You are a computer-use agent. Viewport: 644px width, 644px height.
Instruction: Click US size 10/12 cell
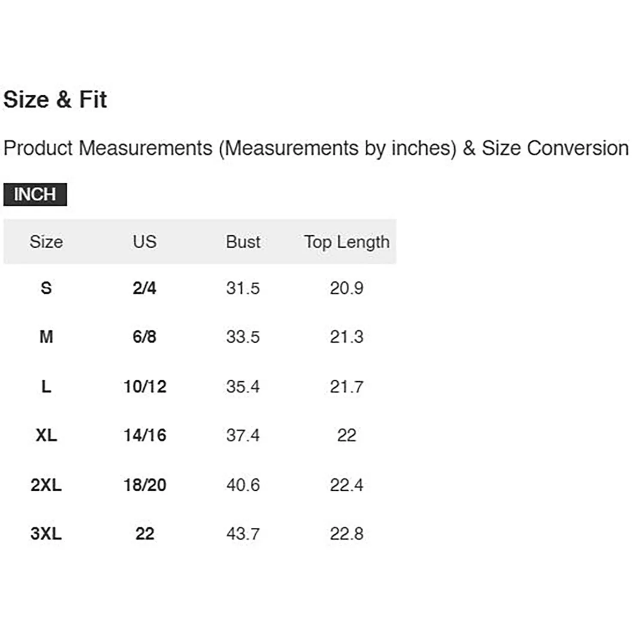[145, 386]
